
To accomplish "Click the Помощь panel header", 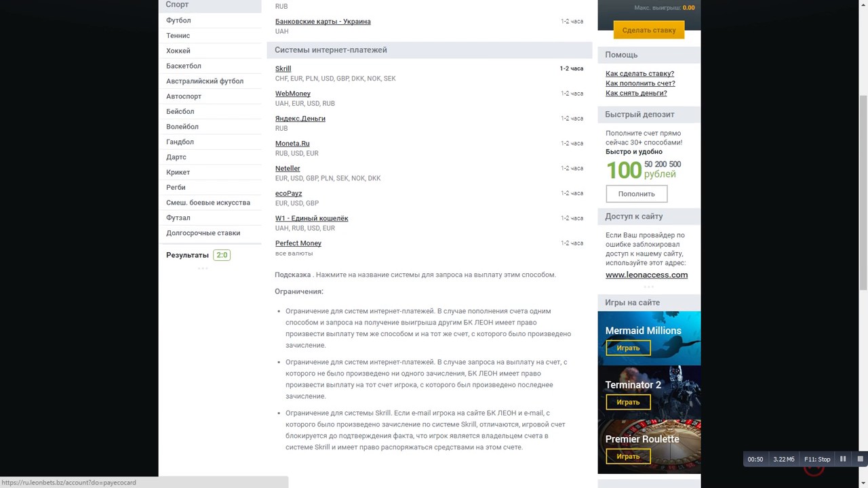I will (x=649, y=55).
